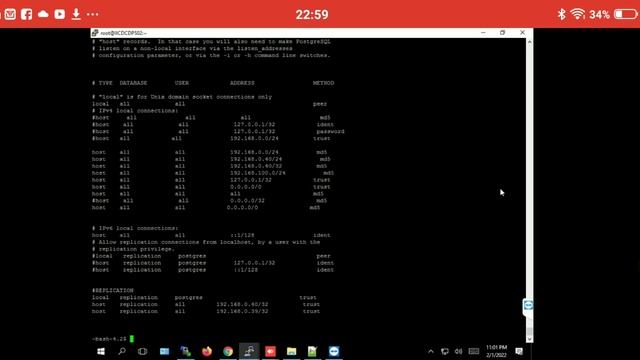Open the touch keyboard tray icon
Image resolution: width=640 pixels, height=360 pixels.
coord(474,351)
